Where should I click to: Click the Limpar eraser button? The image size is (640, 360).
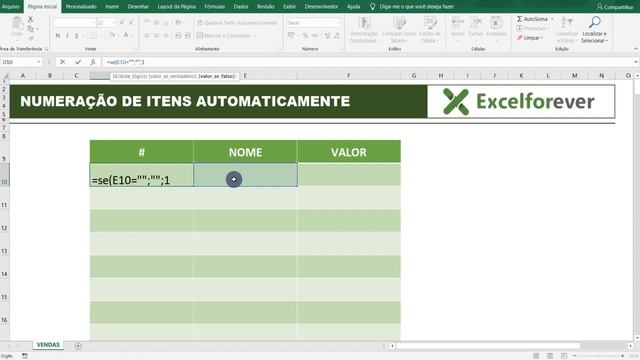529,38
